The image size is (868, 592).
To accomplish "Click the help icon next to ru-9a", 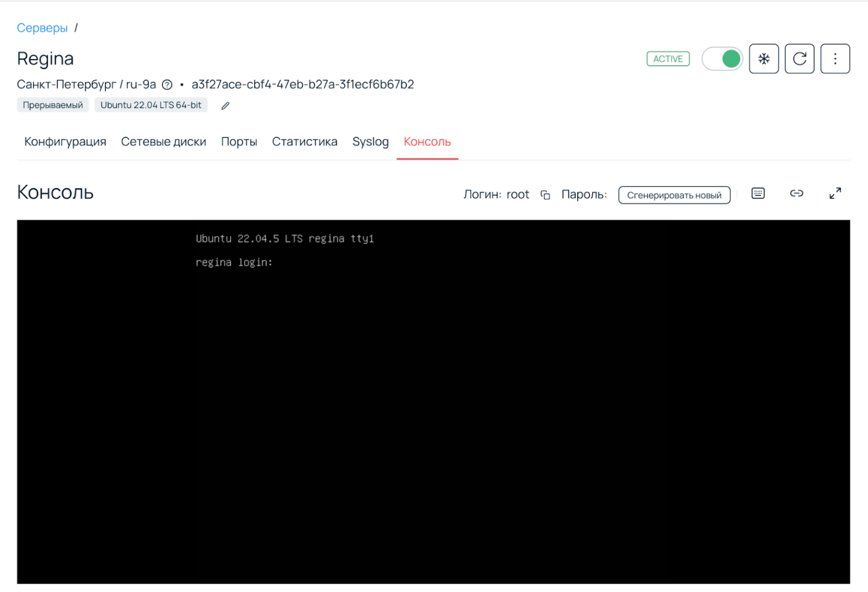I will click(167, 85).
